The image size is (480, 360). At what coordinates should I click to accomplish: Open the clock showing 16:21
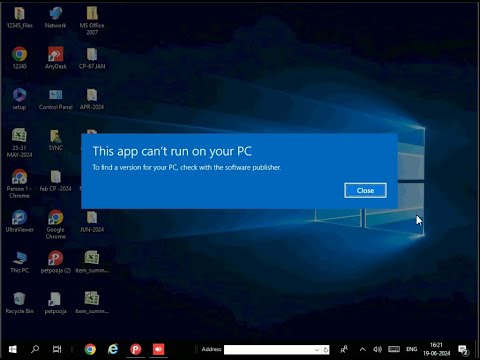[436, 349]
